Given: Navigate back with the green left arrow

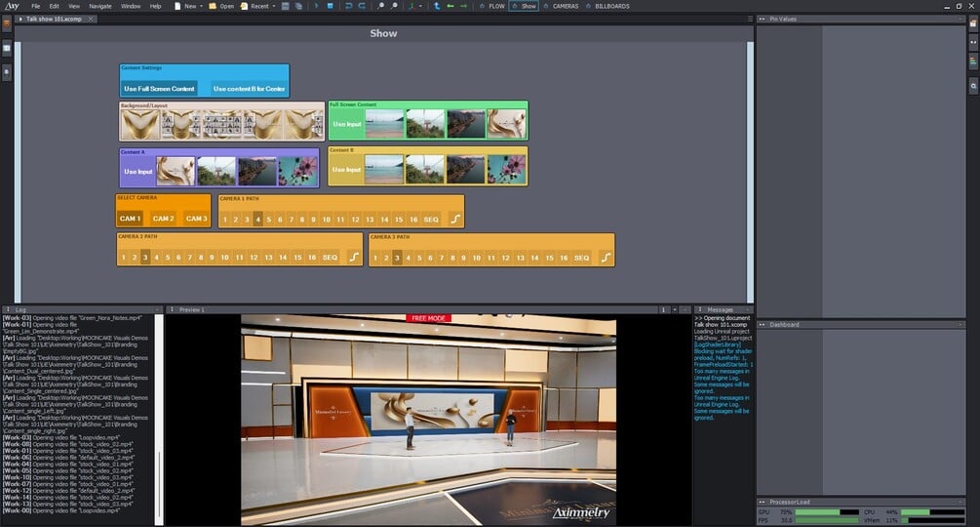Looking at the screenshot, I should [x=450, y=6].
